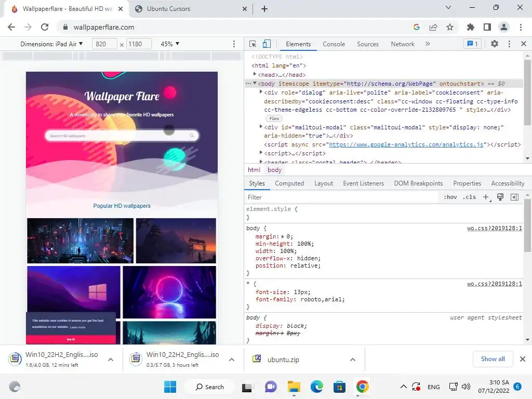This screenshot has width=532, height=399.
Task: Open the device Dimensions iPad Air dropdown
Action: 51,44
